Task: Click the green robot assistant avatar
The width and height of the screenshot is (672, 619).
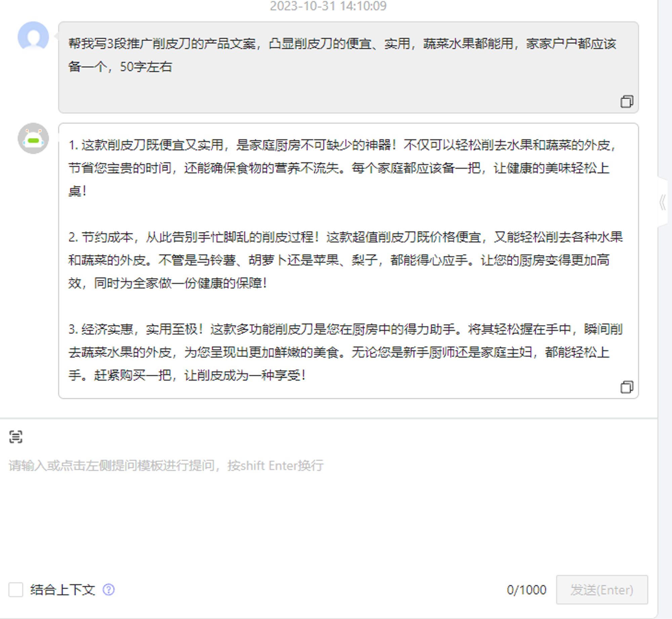Action: [x=33, y=139]
